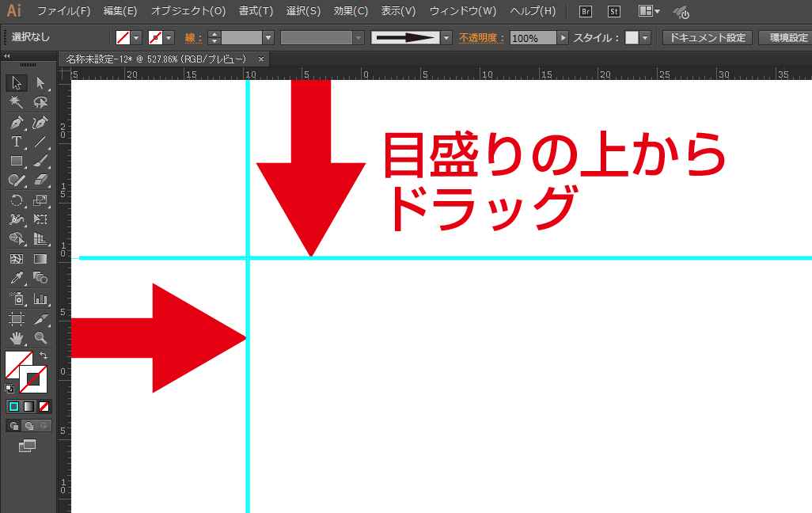This screenshot has width=812, height=513.
Task: Select the Direct Selection tool
Action: pyautogui.click(x=40, y=83)
